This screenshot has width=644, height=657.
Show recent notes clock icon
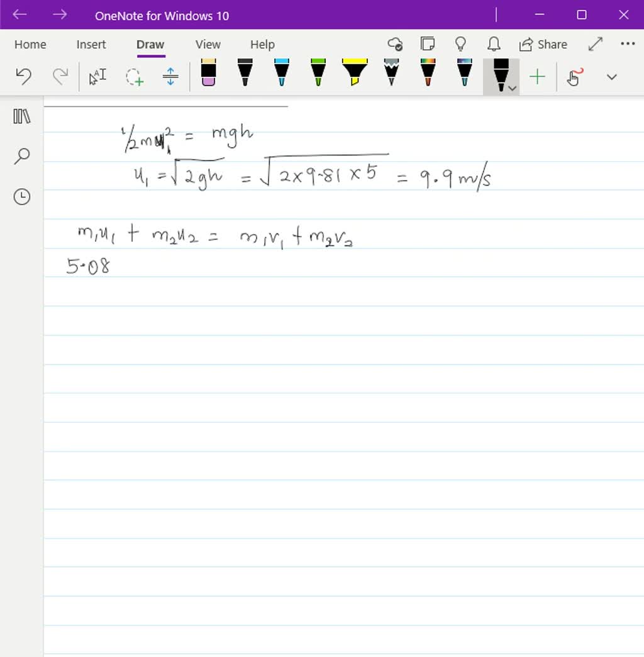tap(22, 197)
